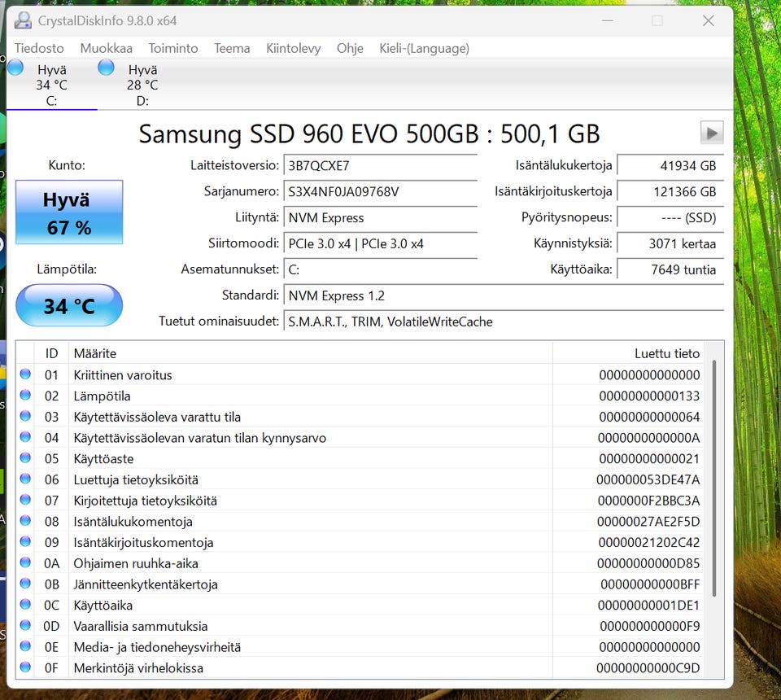Click the Liityntä field NVM Express

click(x=381, y=217)
